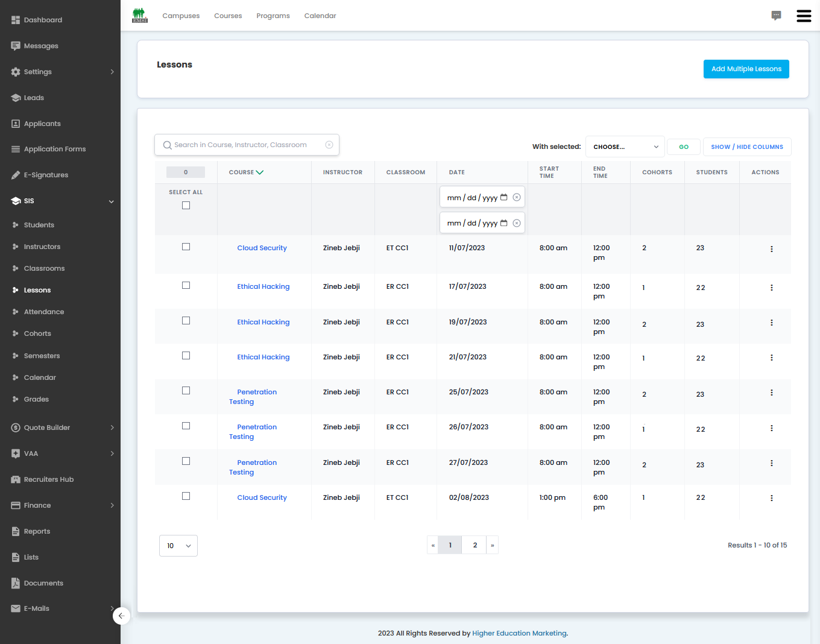Expand the Settings sidebar section
The image size is (820, 644).
tap(60, 72)
